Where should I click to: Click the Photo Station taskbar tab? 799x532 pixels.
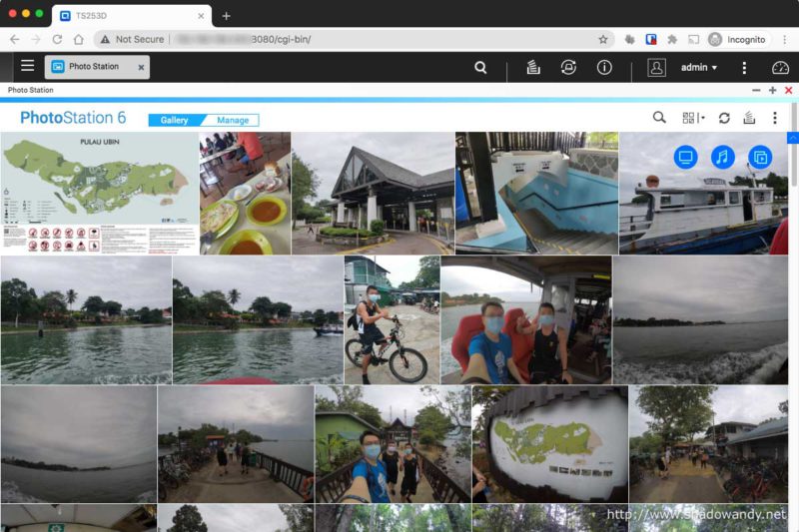(93, 67)
